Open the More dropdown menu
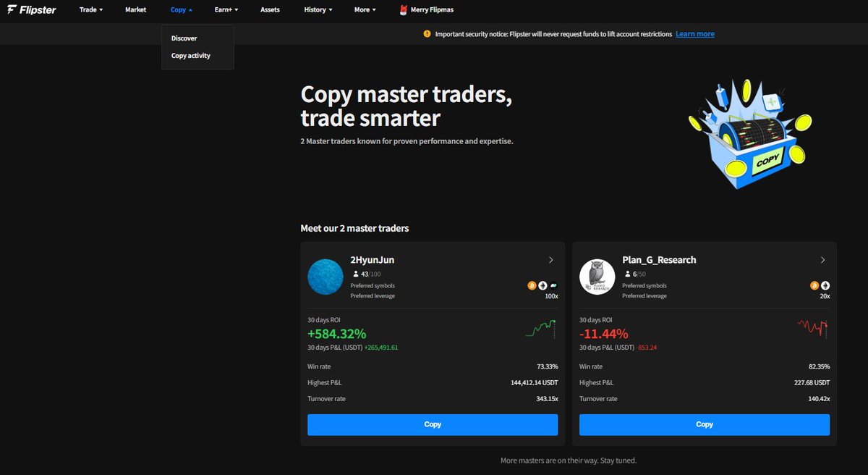Screen dimensions: 868x475 click(365, 10)
